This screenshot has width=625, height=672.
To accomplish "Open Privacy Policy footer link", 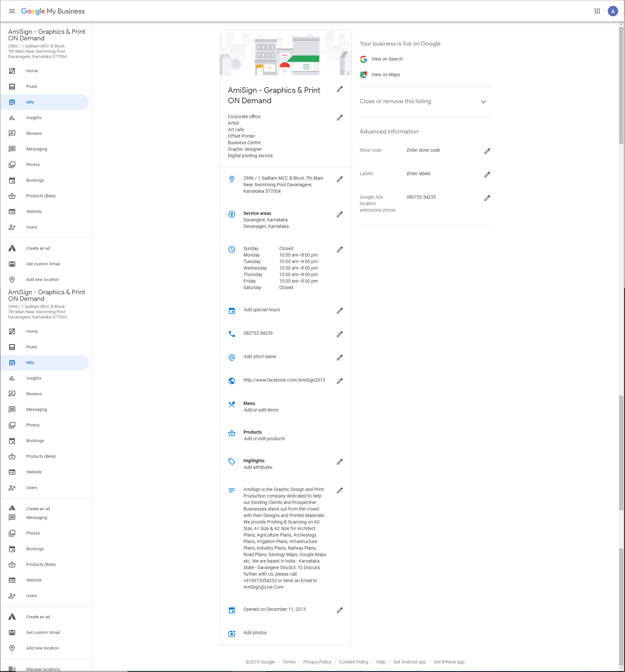I will click(x=317, y=662).
